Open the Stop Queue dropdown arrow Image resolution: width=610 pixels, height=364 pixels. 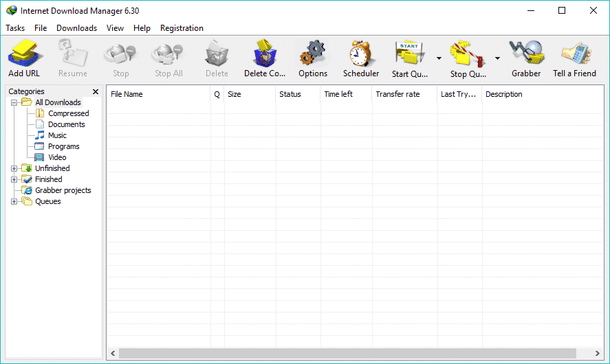pyautogui.click(x=497, y=58)
